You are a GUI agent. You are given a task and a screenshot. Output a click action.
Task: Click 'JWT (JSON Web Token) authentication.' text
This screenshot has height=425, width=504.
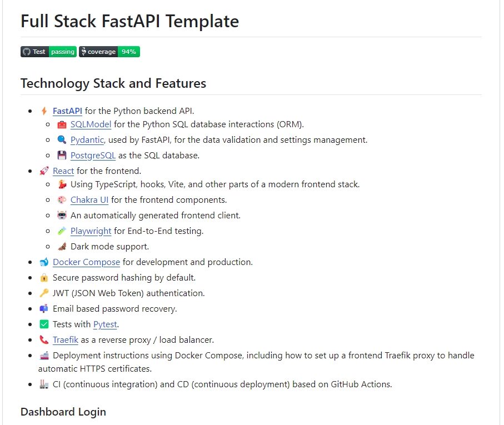[x=128, y=293]
